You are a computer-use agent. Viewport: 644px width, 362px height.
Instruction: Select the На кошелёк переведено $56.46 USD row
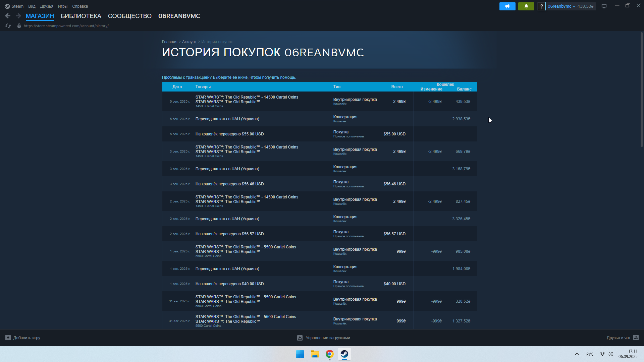pos(319,184)
